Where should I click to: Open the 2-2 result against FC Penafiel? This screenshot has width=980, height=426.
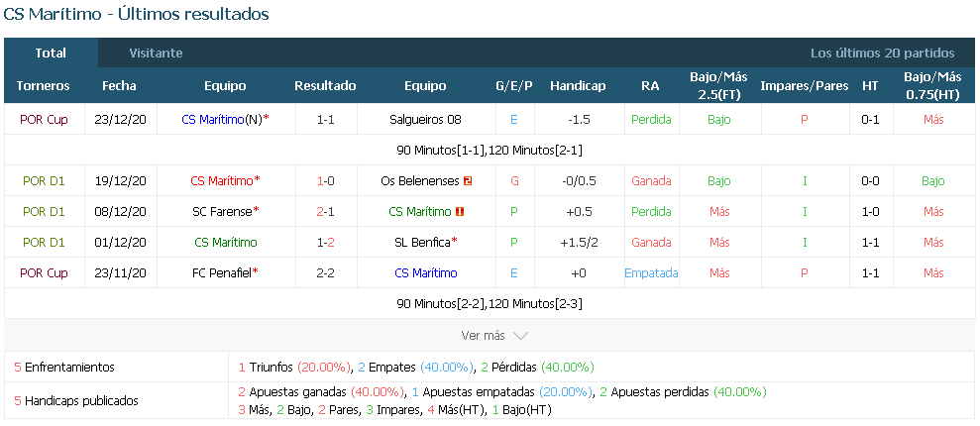pos(326,273)
